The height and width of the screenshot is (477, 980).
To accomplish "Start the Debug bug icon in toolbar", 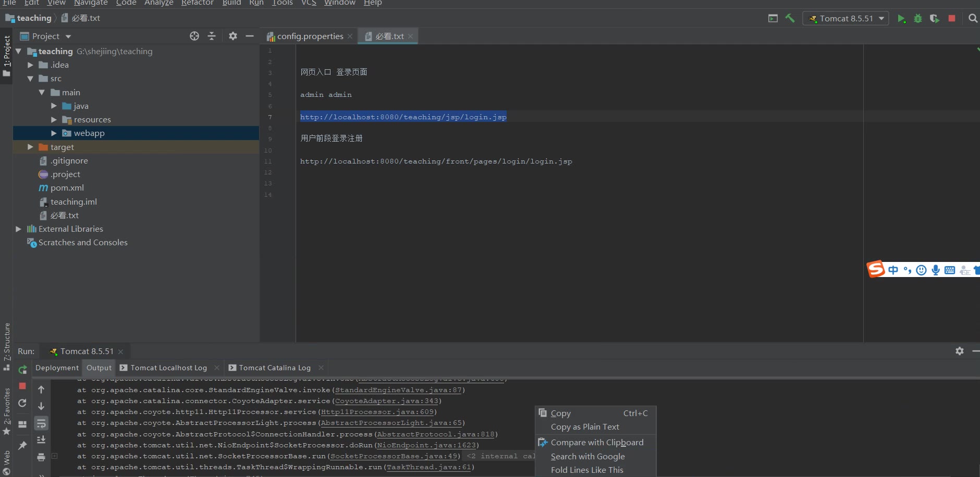I will (x=918, y=18).
